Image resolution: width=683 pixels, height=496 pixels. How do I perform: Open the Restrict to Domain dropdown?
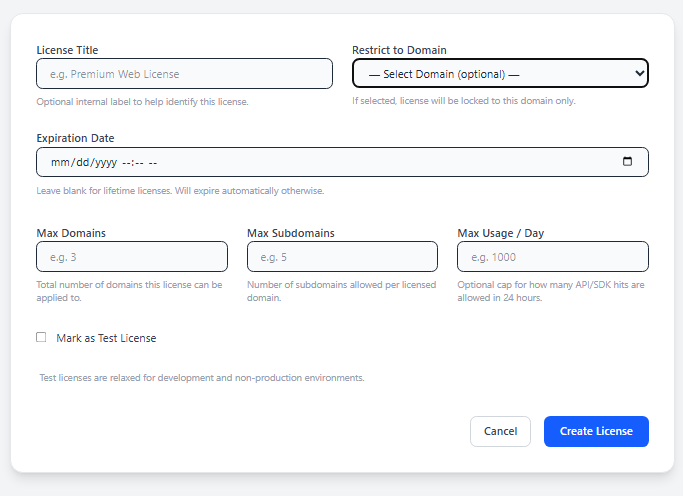point(499,74)
